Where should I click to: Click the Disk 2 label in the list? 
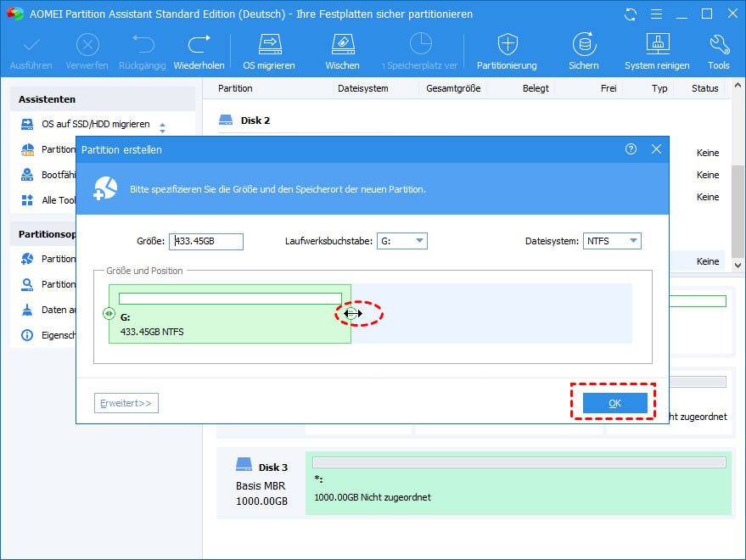point(255,120)
